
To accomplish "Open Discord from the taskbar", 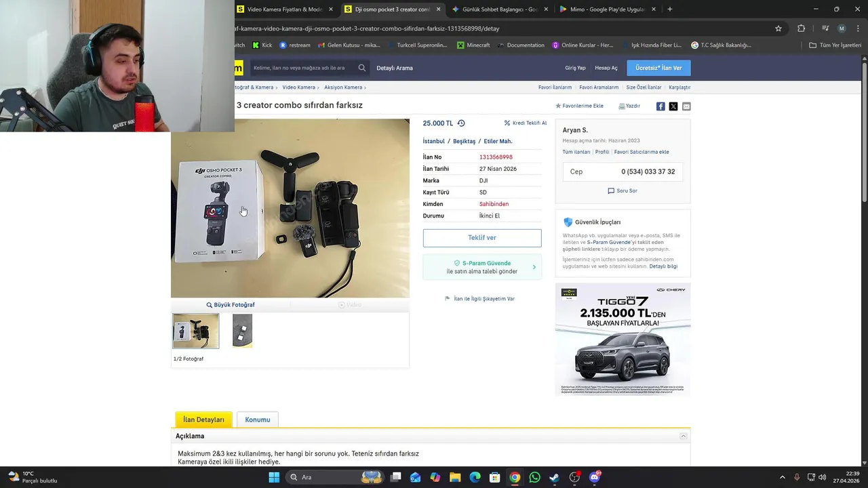I will tap(595, 477).
